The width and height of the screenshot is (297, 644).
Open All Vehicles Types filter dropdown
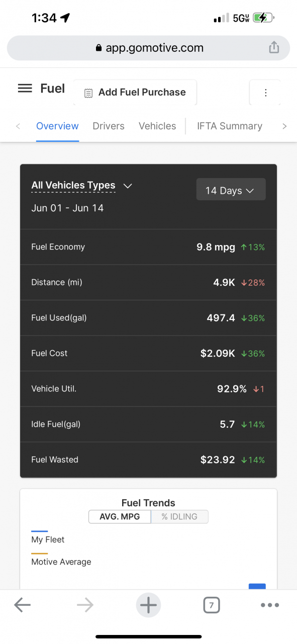click(82, 185)
